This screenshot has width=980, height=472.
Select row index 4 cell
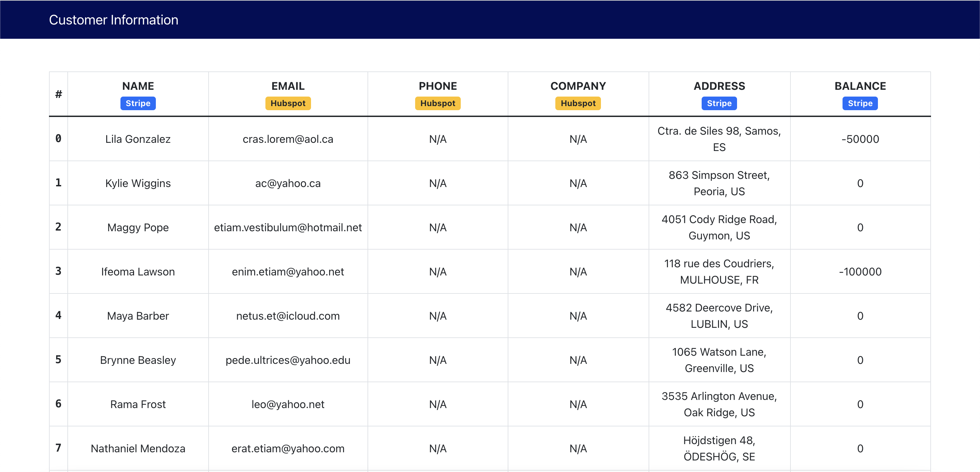coord(58,315)
